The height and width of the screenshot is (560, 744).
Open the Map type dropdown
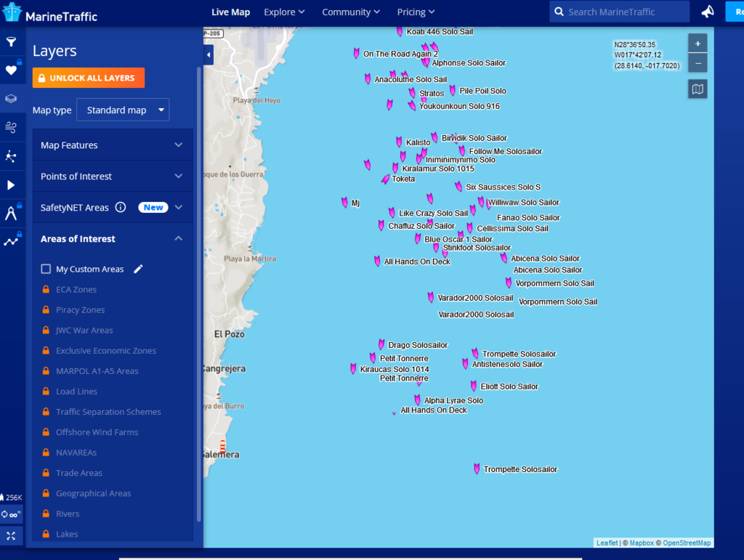[123, 110]
